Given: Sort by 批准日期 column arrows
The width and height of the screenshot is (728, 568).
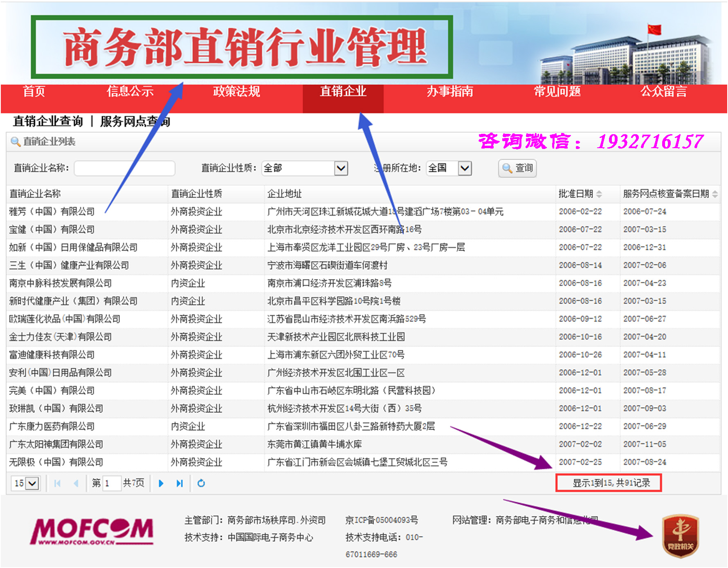Looking at the screenshot, I should click(x=599, y=194).
